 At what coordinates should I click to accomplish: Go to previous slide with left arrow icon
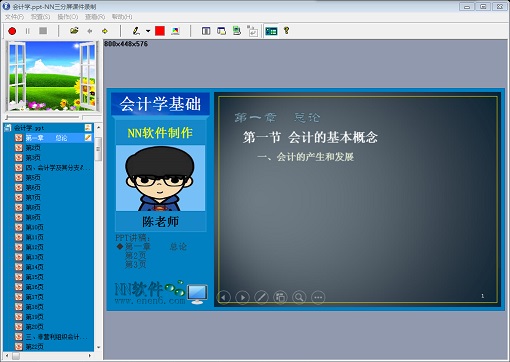[x=89, y=31]
